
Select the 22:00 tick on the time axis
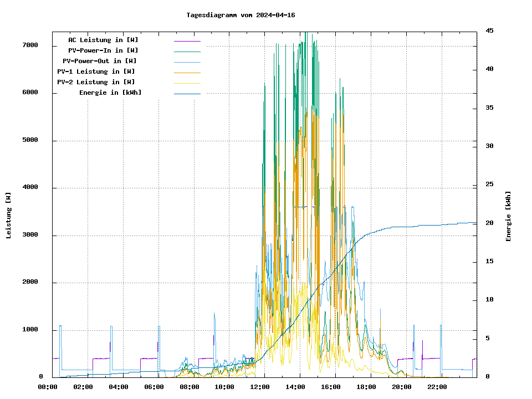click(437, 387)
